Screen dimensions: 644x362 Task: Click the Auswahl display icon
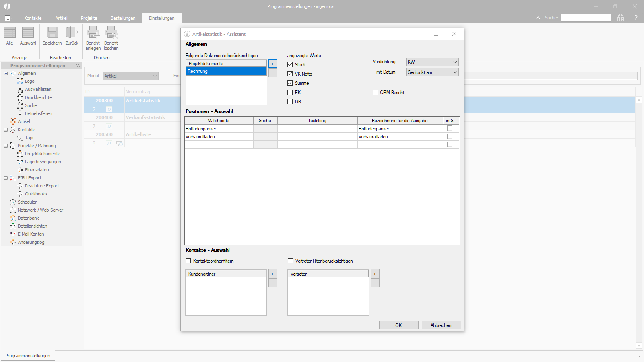[x=28, y=32]
